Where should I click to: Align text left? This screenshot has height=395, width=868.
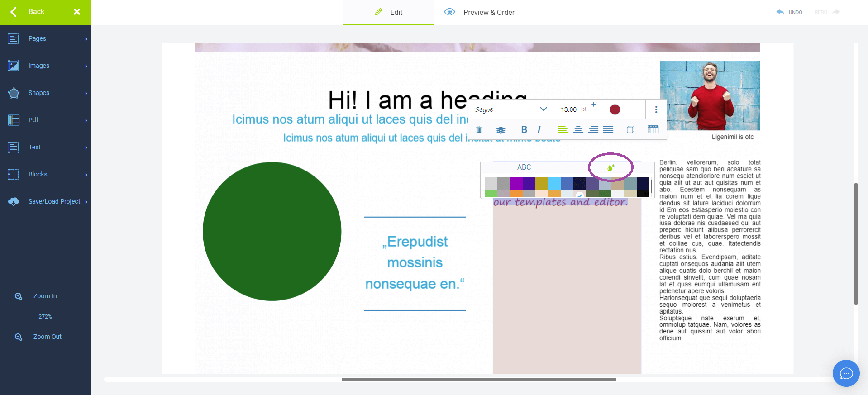click(563, 130)
